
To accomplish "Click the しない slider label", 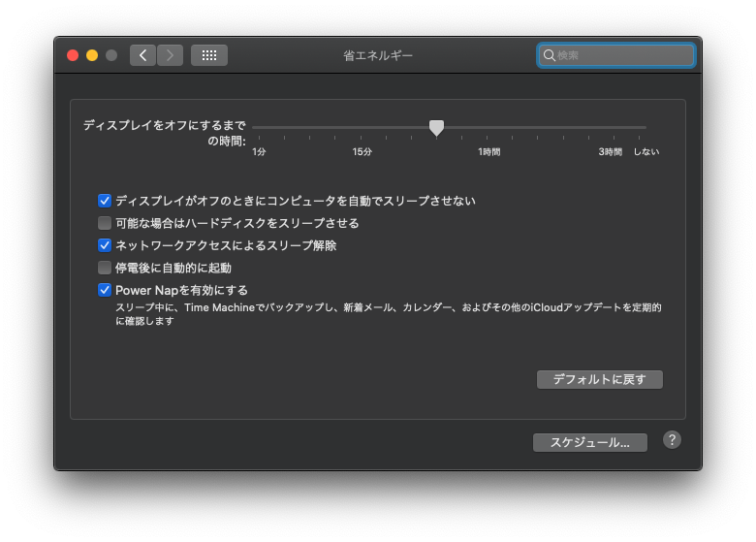I will click(x=646, y=152).
